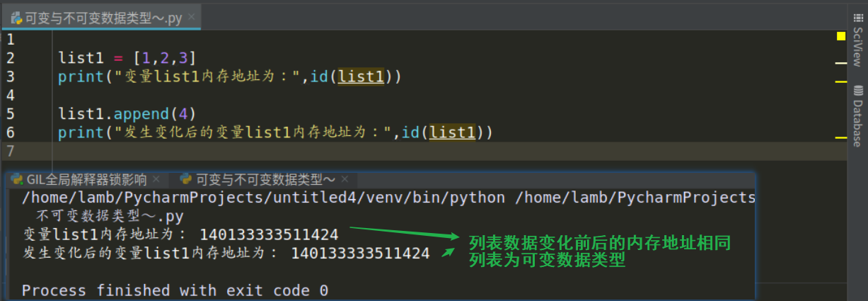
Task: Close the 可变与不可变数据类型～.py editor tab
Action: pyautogui.click(x=192, y=16)
